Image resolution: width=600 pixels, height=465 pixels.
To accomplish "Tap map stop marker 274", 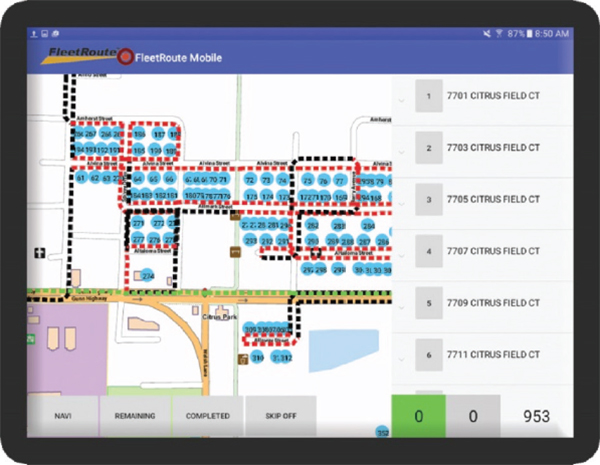I will tap(148, 275).
